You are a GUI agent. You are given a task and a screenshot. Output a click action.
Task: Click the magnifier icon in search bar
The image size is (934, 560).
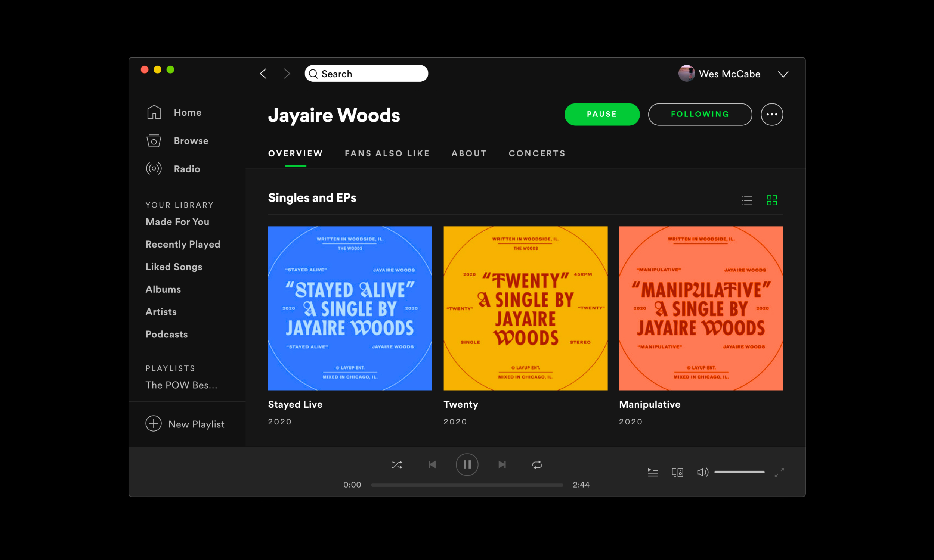pos(313,74)
